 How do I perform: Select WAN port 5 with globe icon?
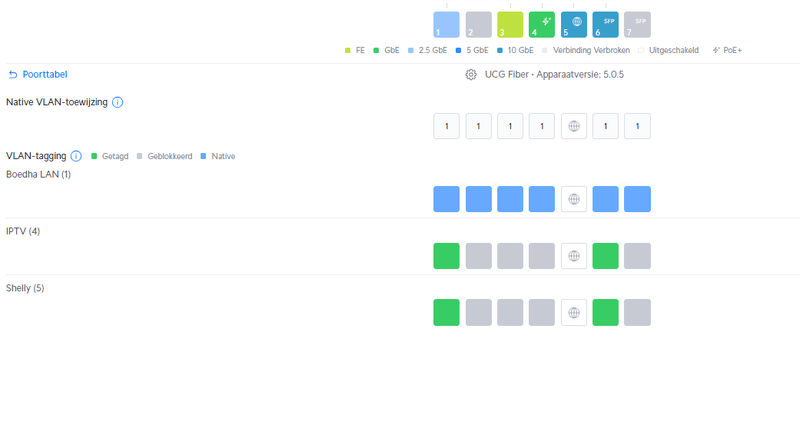coord(574,24)
